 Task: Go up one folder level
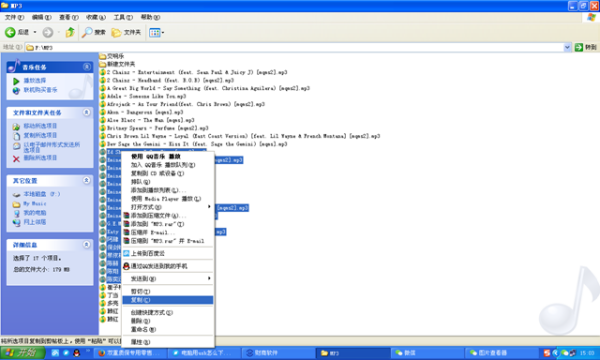click(x=70, y=32)
